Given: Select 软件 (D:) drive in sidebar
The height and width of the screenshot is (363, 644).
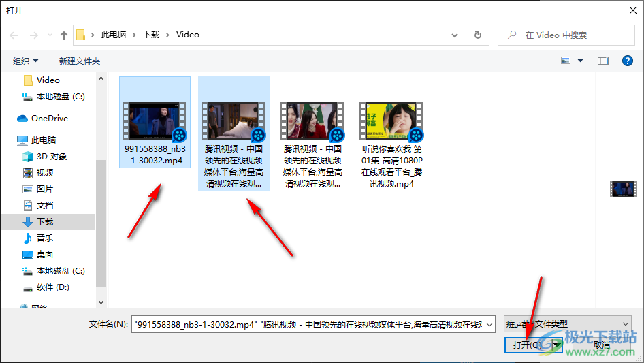Looking at the screenshot, I should (46, 287).
